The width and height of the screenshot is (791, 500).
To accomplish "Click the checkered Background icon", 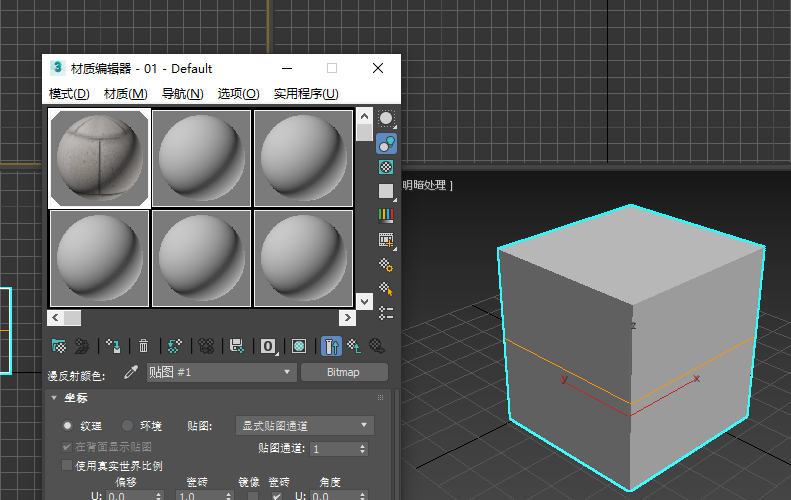I will point(386,167).
